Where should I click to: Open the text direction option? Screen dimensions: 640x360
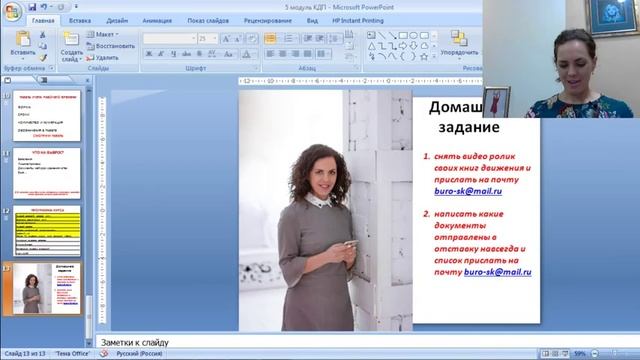coord(349,35)
